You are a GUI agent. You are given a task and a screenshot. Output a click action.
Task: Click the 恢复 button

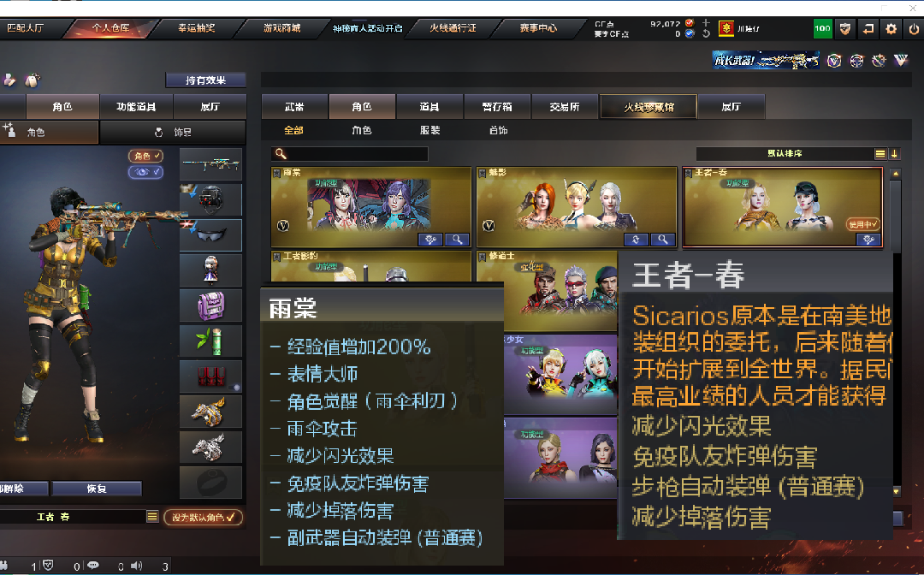click(97, 489)
